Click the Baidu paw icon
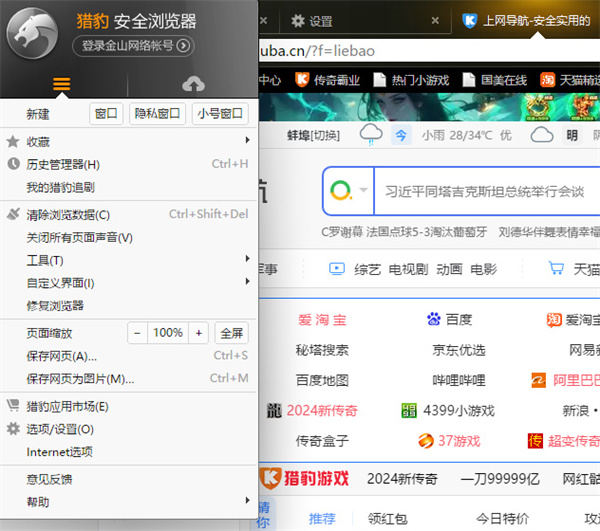This screenshot has width=600, height=531. (x=434, y=319)
